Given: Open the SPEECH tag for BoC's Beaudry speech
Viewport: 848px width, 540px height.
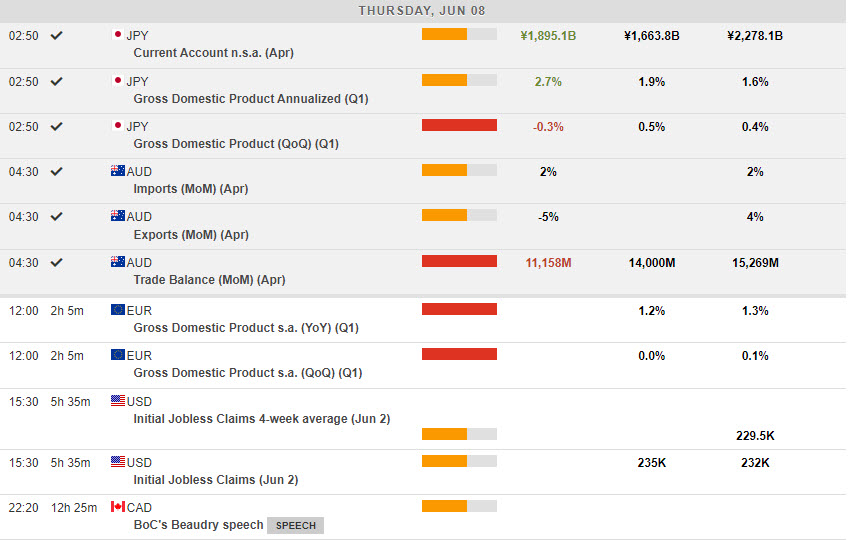Looking at the screenshot, I should pos(295,525).
